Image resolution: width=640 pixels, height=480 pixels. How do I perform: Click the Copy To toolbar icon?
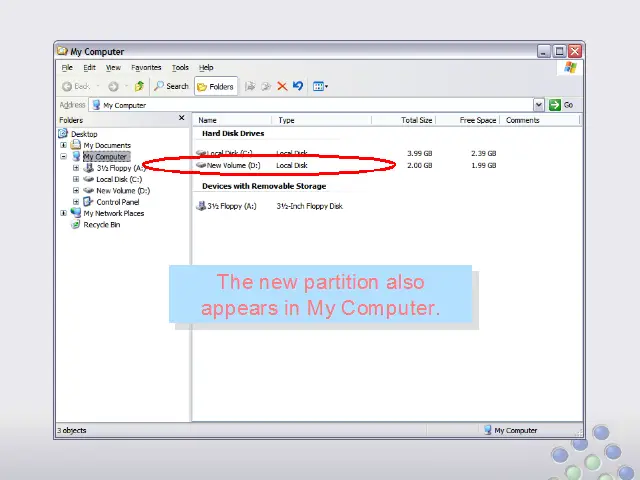coord(266,87)
